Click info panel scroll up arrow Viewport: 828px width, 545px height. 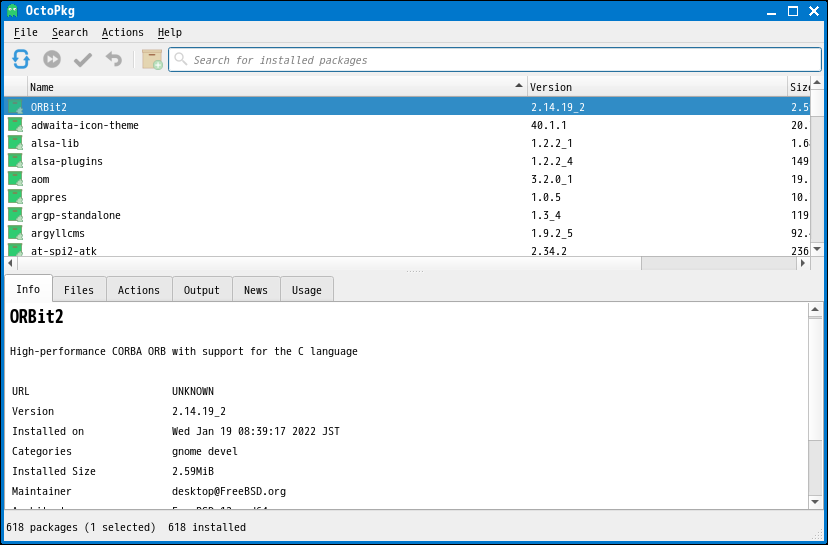[x=815, y=309]
